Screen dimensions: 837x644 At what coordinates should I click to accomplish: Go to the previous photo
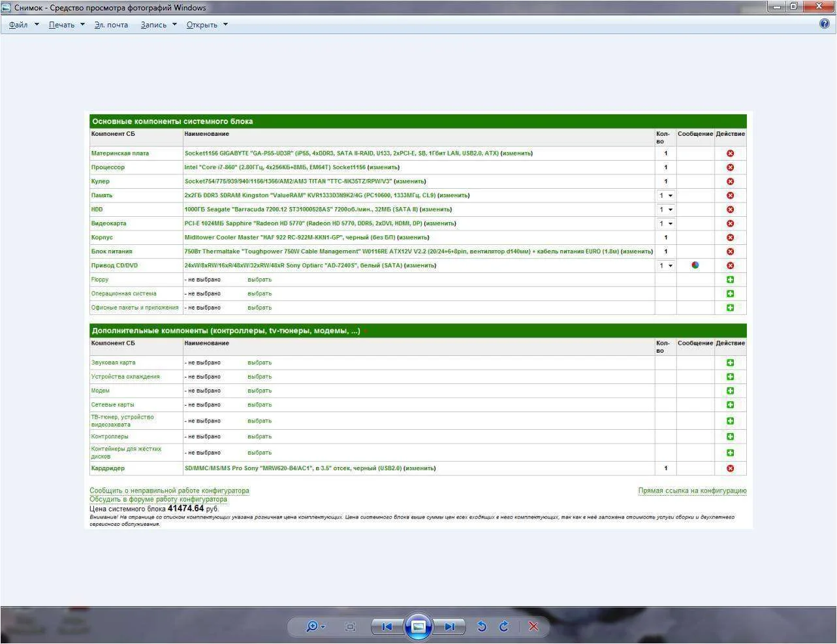point(387,626)
